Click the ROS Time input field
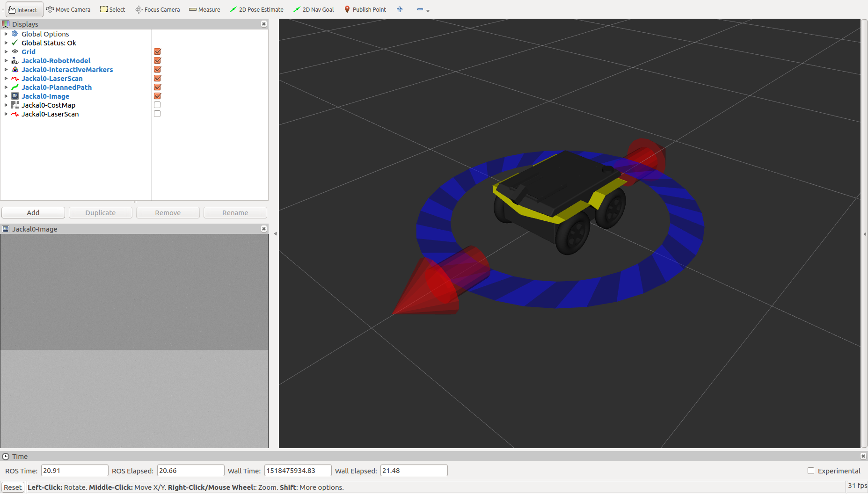Screen dimensions: 868x494 click(x=74, y=471)
